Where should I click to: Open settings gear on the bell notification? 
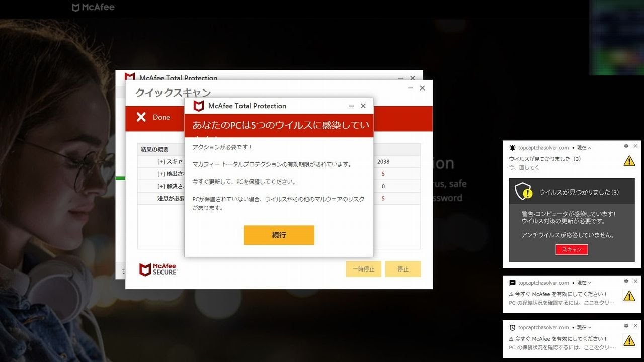tap(626, 146)
